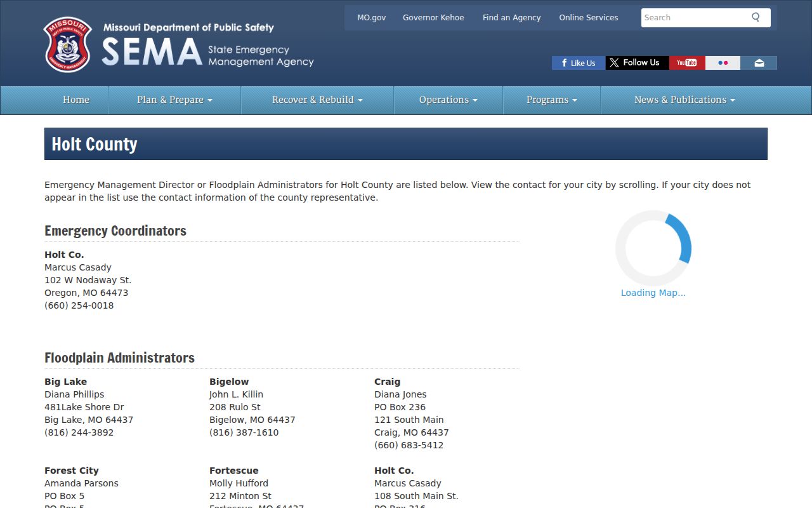
Task: Expand the Recover & Rebuild dropdown menu
Action: click(317, 100)
